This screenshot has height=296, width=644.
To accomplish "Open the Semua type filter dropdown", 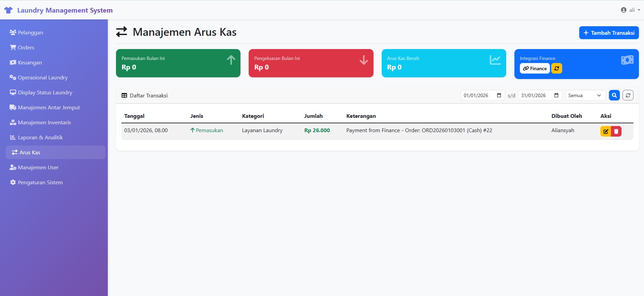I will point(585,95).
